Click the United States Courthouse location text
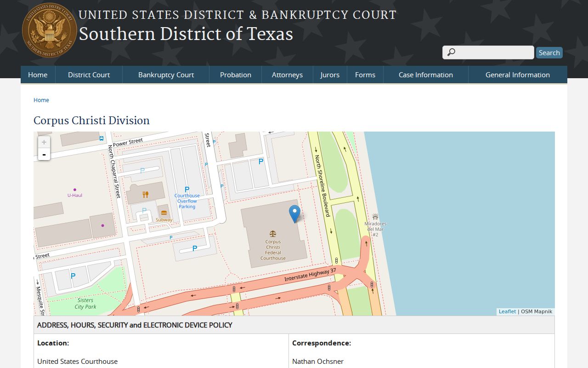 point(77,361)
